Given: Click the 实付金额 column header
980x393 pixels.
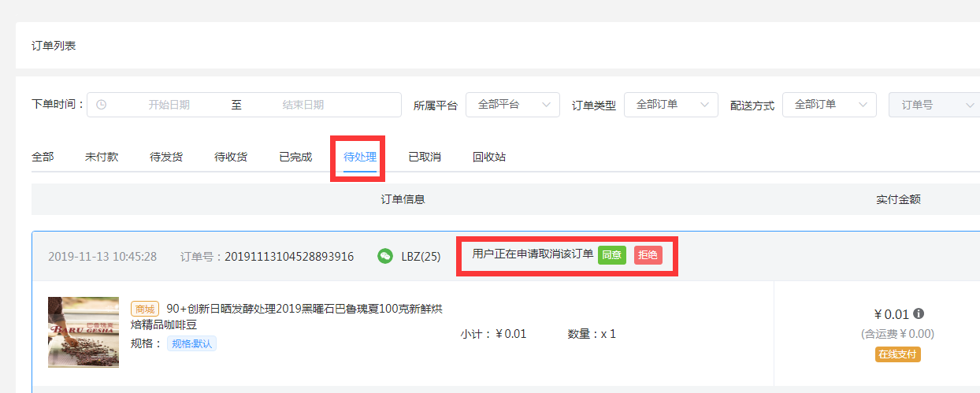Looking at the screenshot, I should point(898,199).
